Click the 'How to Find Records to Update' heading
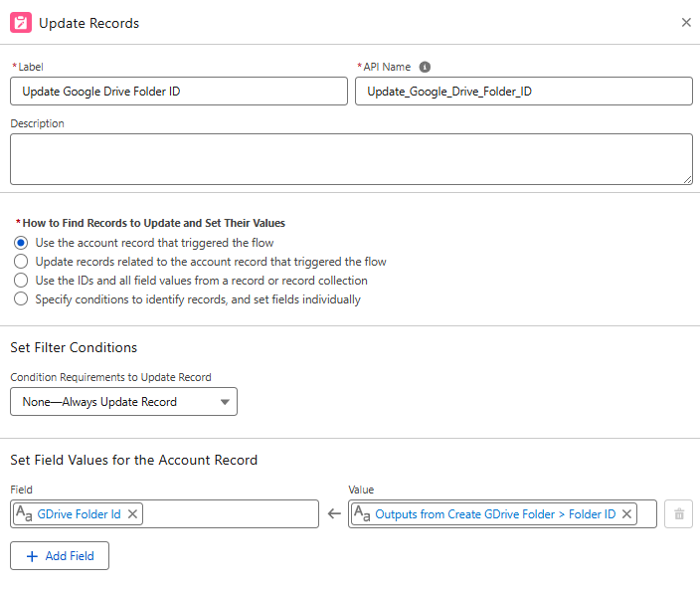700x591 pixels. tap(153, 223)
